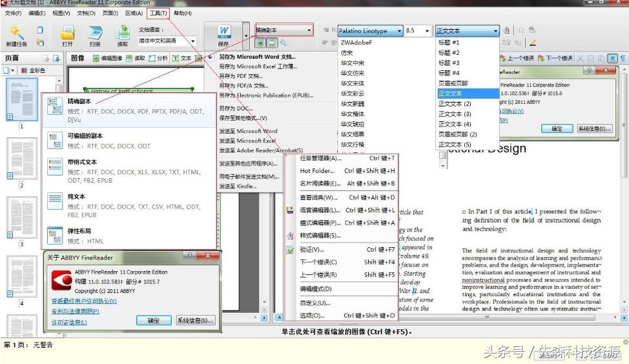Viewport: 629px width, 364px height.
Task: Choose 选项(O) in the tools menu
Action: pos(347,316)
